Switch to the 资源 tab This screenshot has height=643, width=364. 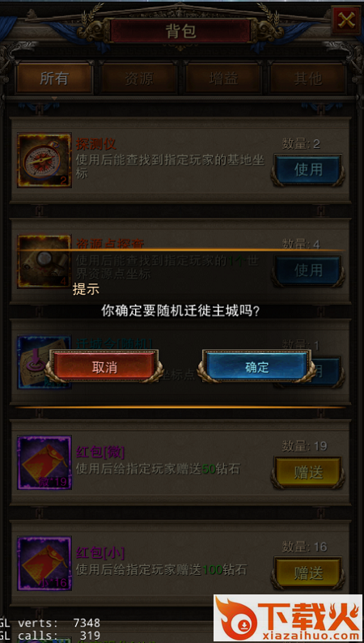pos(139,79)
